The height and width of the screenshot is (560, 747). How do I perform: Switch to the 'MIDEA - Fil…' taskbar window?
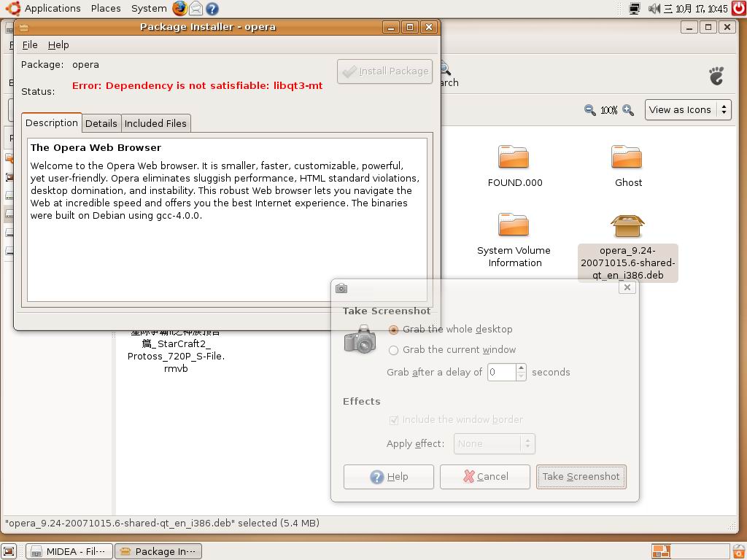(69, 551)
